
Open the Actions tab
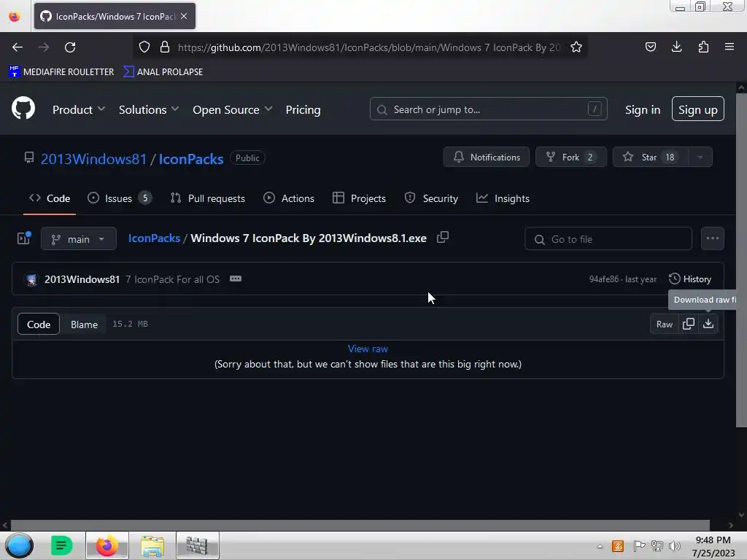pyautogui.click(x=289, y=198)
